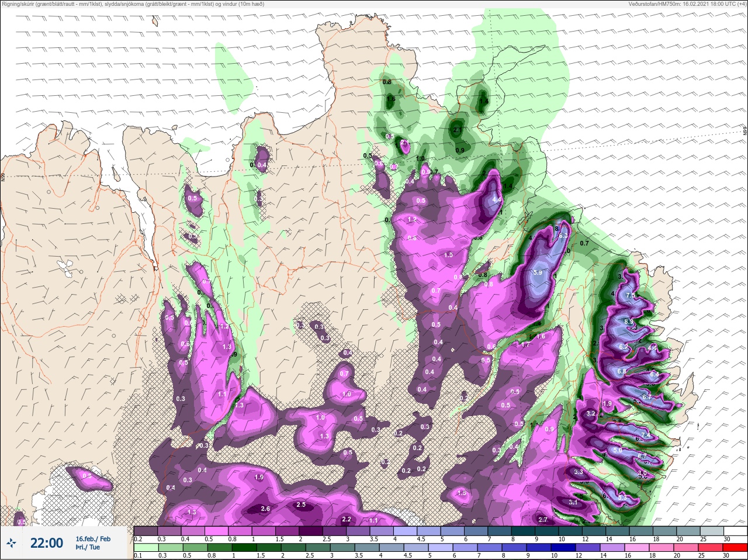The height and width of the screenshot is (560, 748).
Task: Click the 6.8 precipitation value on the map
Action: pos(621,371)
